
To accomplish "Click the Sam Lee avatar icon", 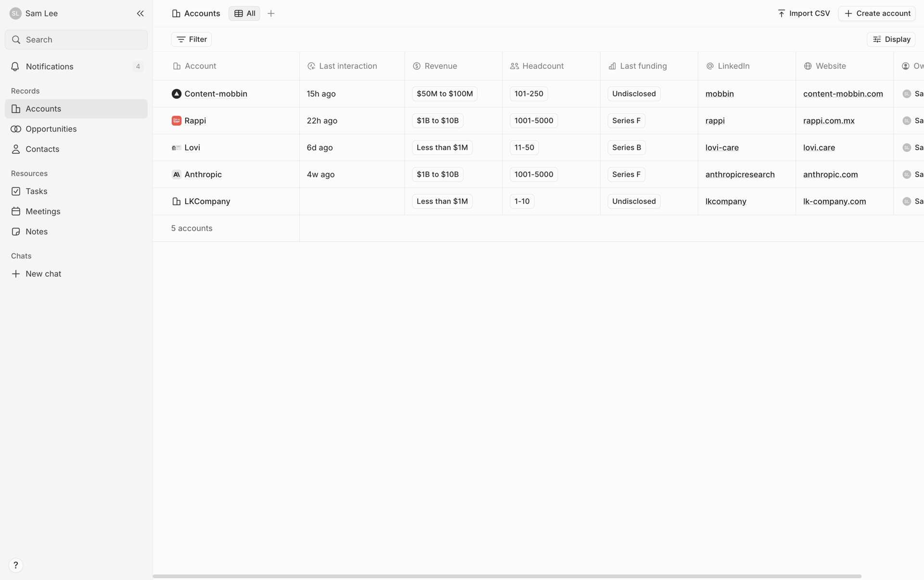I will coord(15,13).
